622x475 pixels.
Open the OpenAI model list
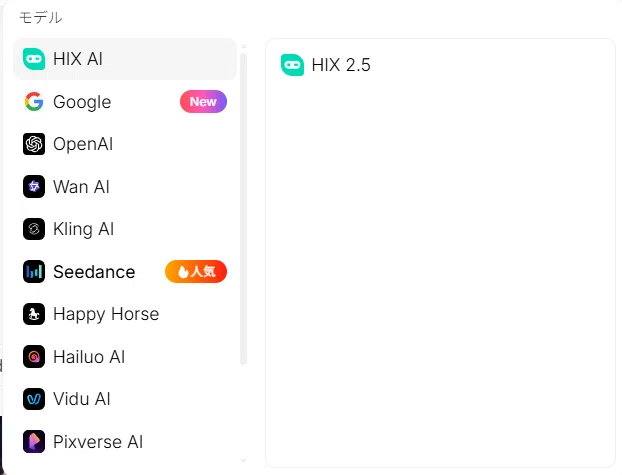(x=125, y=144)
